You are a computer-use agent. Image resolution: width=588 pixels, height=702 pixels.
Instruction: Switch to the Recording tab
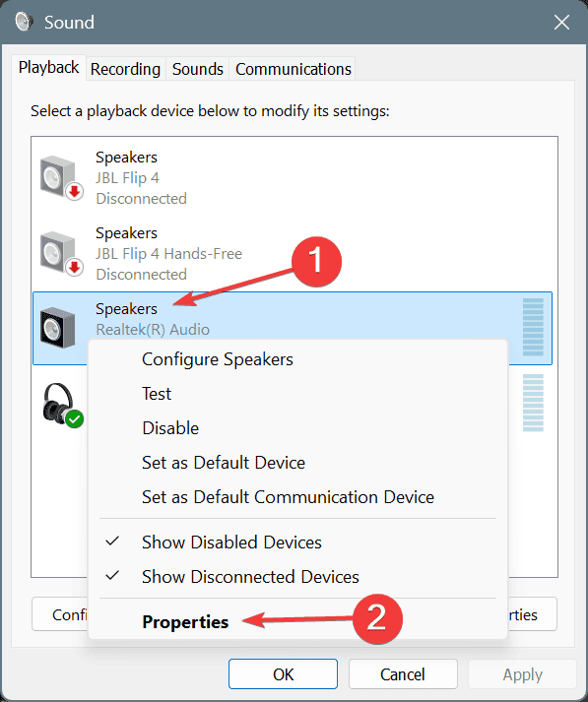click(125, 69)
